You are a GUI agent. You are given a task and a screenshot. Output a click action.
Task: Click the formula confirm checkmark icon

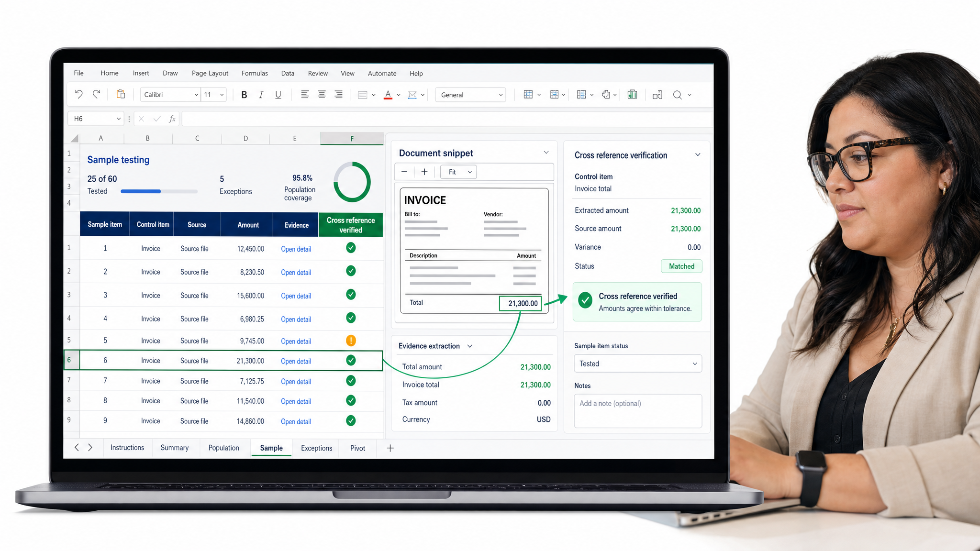[x=156, y=119]
